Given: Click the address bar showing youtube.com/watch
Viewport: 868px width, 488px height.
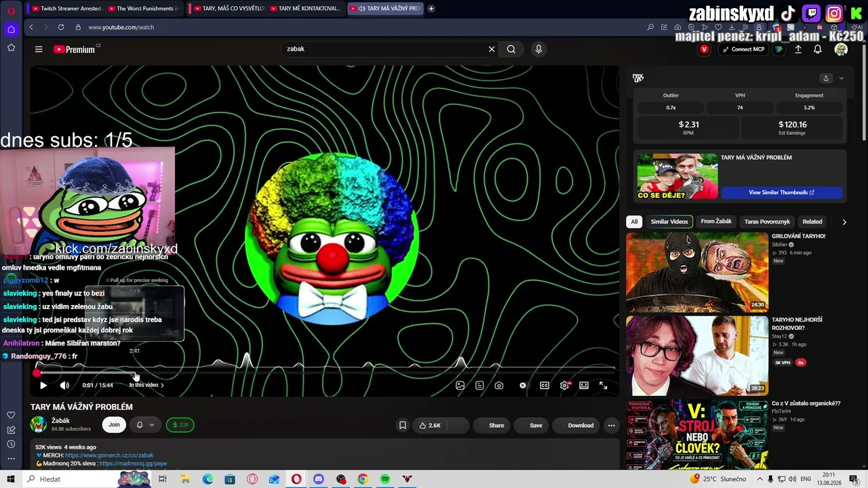Looking at the screenshot, I should pyautogui.click(x=121, y=27).
